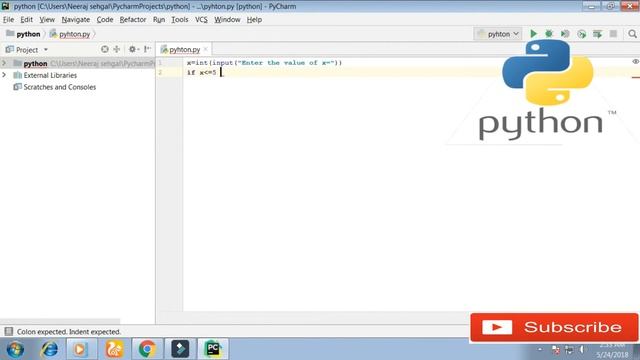Click 'Colon expected. Indent expected.' status message
This screenshot has width=640, height=360.
pos(69,332)
